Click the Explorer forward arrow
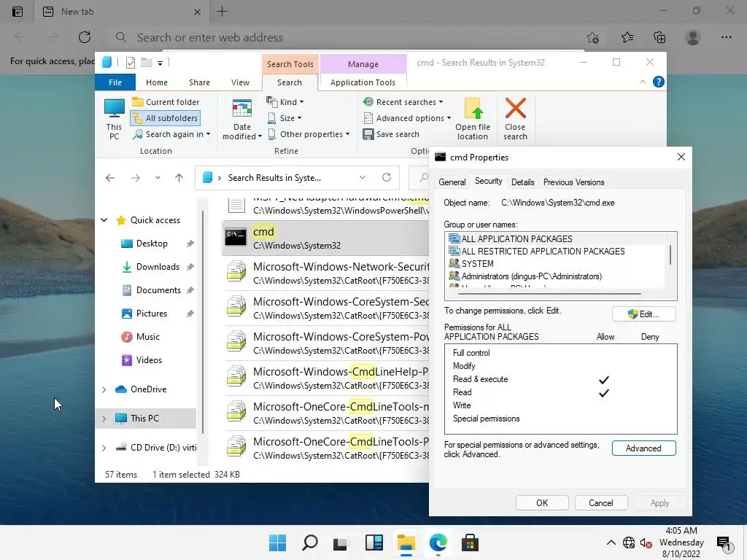Screen dimensions: 747x560 (x=136, y=178)
